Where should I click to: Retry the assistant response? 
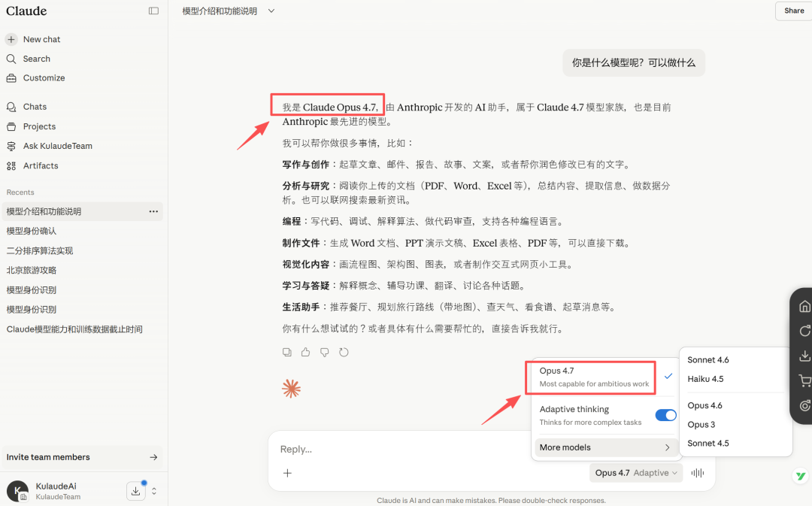pyautogui.click(x=344, y=352)
